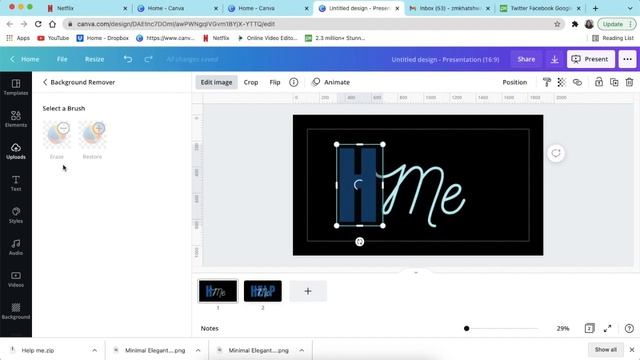640x360 pixels.
Task: Click the Animate button
Action: [331, 82]
